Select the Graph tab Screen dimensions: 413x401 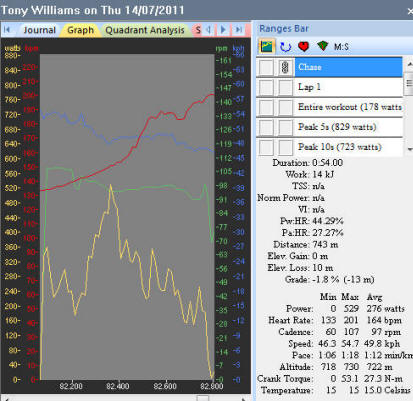click(80, 30)
